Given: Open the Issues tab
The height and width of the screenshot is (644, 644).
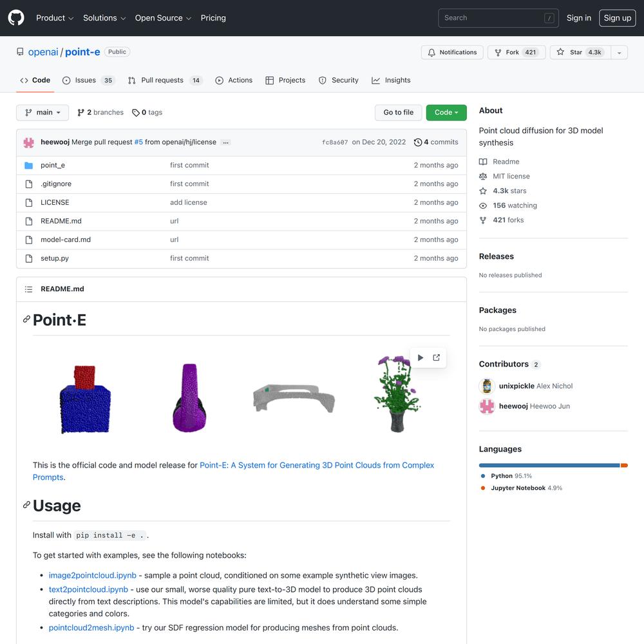Looking at the screenshot, I should pos(89,80).
